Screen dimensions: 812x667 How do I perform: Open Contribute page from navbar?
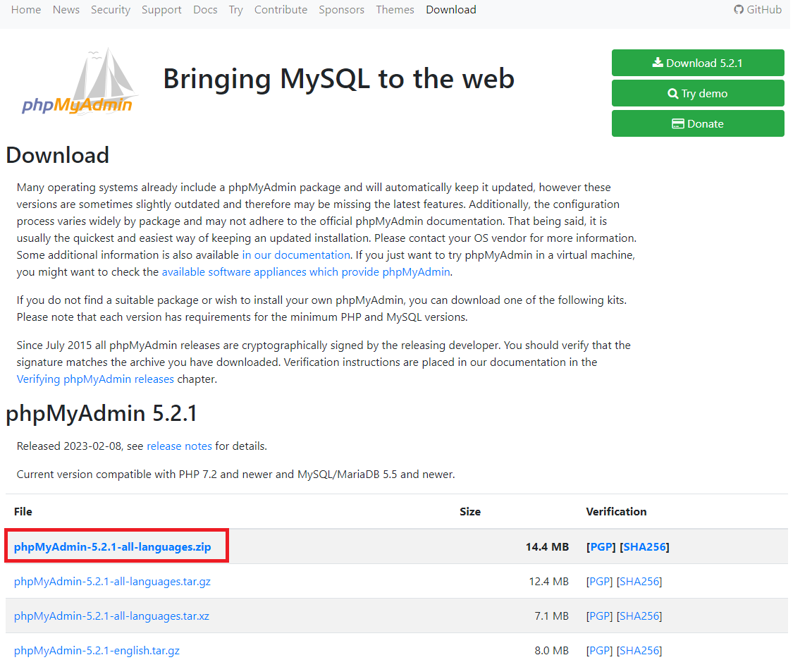click(281, 9)
